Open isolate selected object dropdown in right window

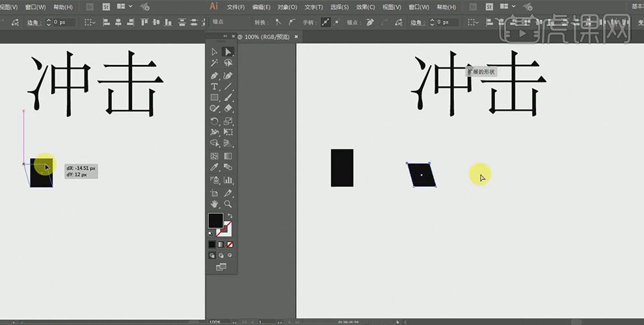pyautogui.click(x=473, y=22)
